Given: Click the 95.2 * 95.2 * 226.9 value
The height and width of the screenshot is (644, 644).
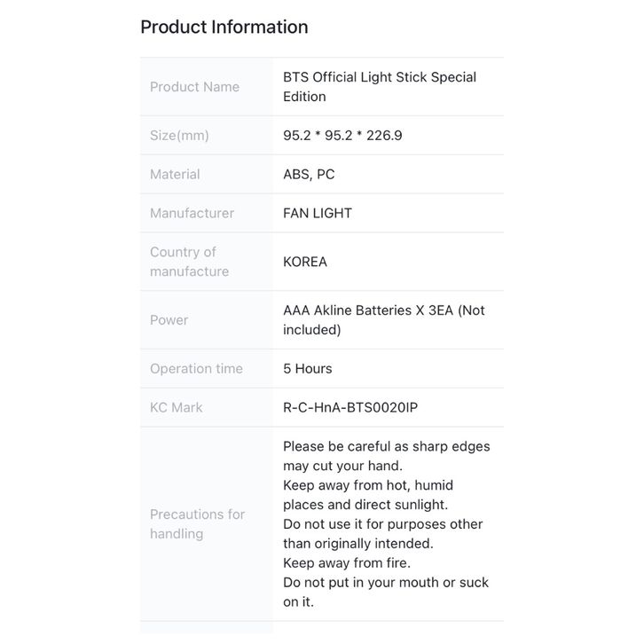Looking at the screenshot, I should click(x=342, y=135).
